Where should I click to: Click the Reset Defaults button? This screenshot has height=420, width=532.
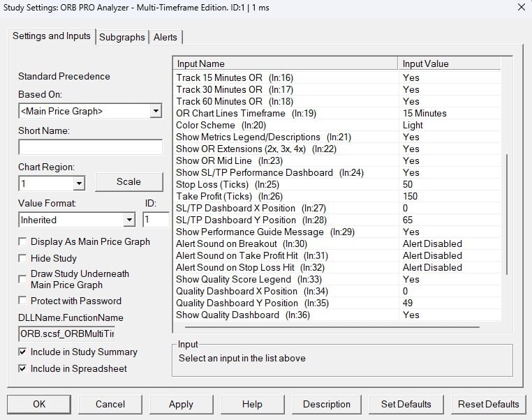[489, 404]
